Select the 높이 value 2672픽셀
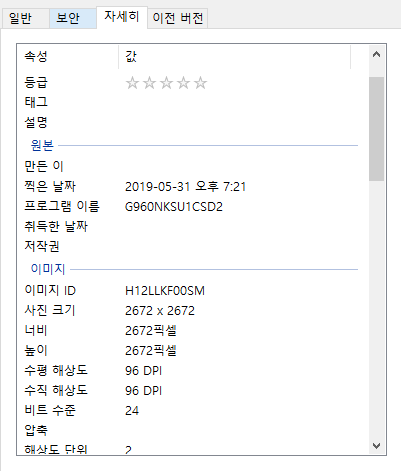 151,351
